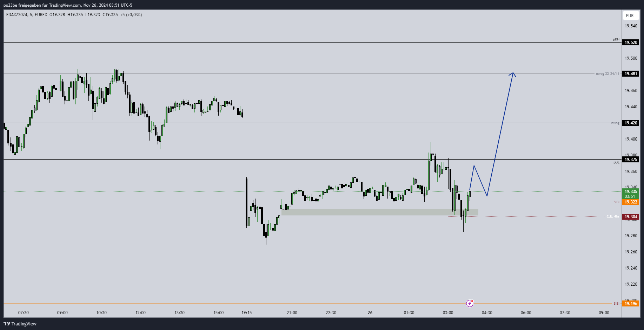Select the 19.520 pDH price tag
This screenshot has height=330, width=644.
631,43
